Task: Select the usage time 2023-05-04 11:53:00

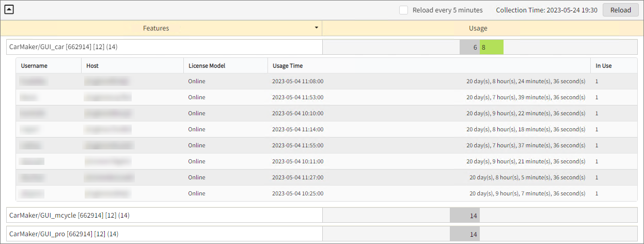Action: 297,97
